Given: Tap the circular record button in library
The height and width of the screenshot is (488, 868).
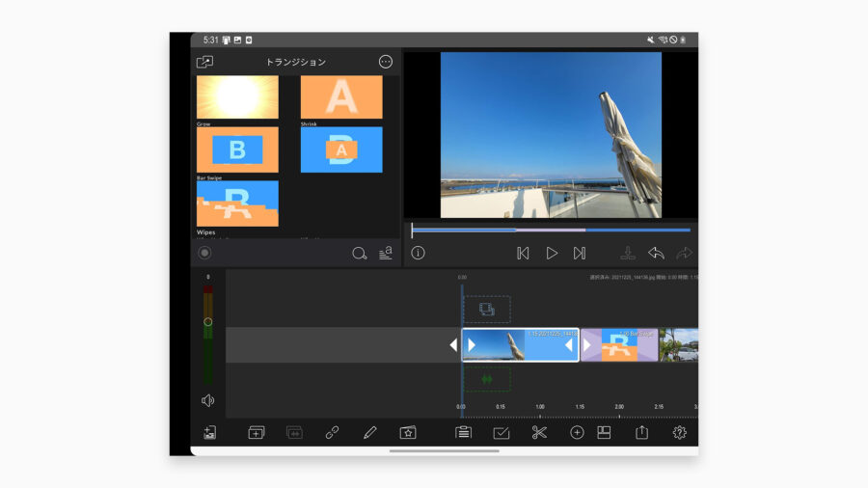Looking at the screenshot, I should 204,253.
